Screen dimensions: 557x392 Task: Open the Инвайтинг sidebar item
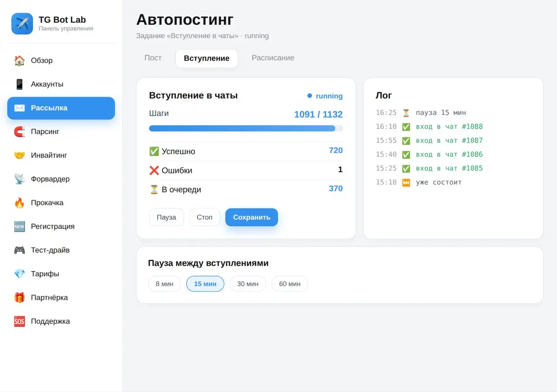pos(61,155)
